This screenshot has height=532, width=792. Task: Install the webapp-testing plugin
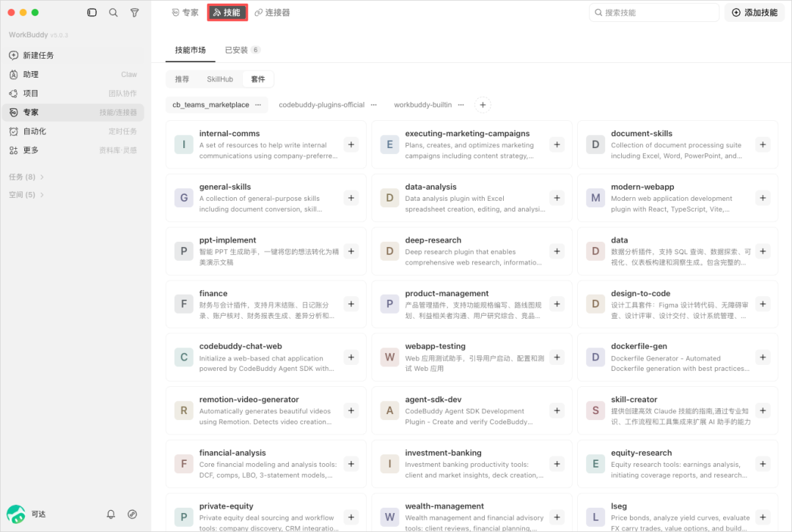557,358
